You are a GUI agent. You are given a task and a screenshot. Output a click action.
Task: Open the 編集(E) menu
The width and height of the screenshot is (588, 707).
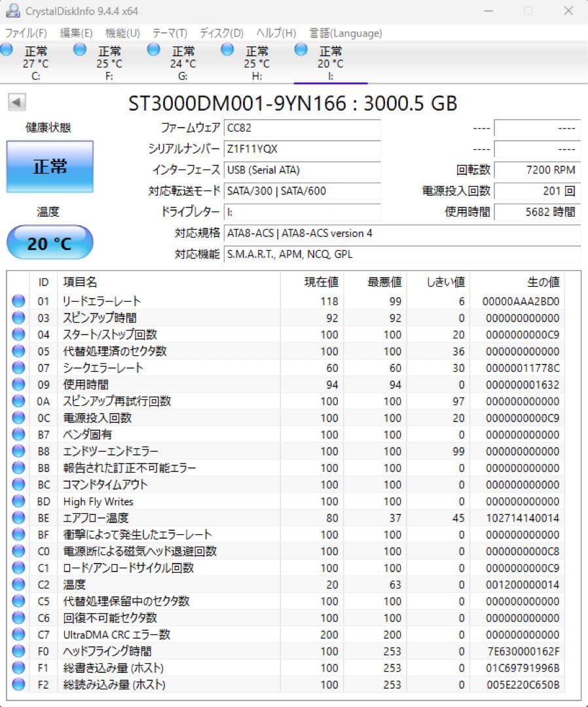coord(76,33)
